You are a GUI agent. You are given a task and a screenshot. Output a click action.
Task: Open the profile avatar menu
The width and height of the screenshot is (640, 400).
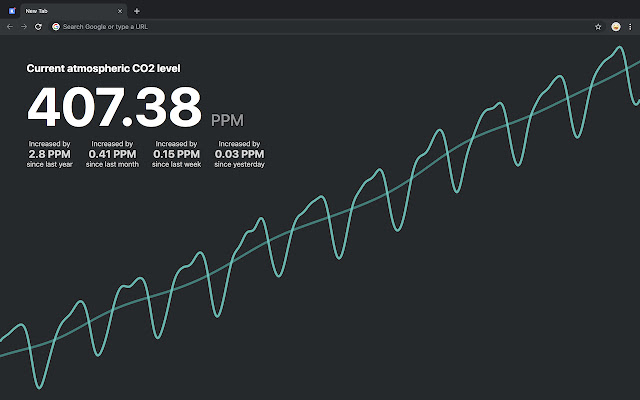coord(615,26)
